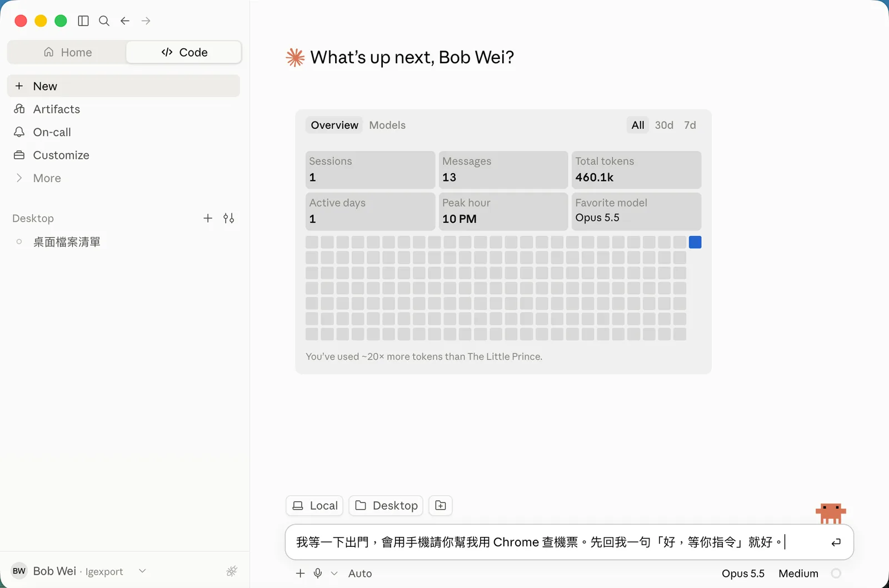The height and width of the screenshot is (588, 889).
Task: Click the orange starburst logo
Action: click(x=295, y=57)
